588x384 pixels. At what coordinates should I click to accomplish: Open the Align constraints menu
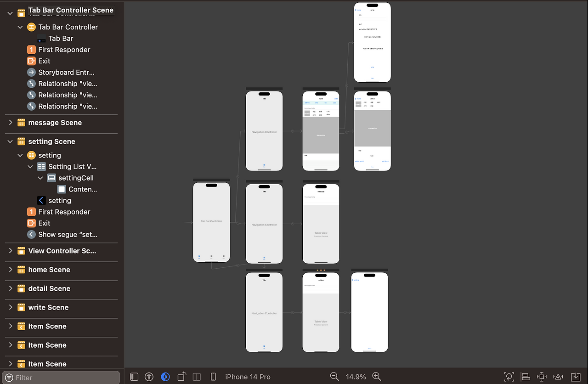[525, 376]
